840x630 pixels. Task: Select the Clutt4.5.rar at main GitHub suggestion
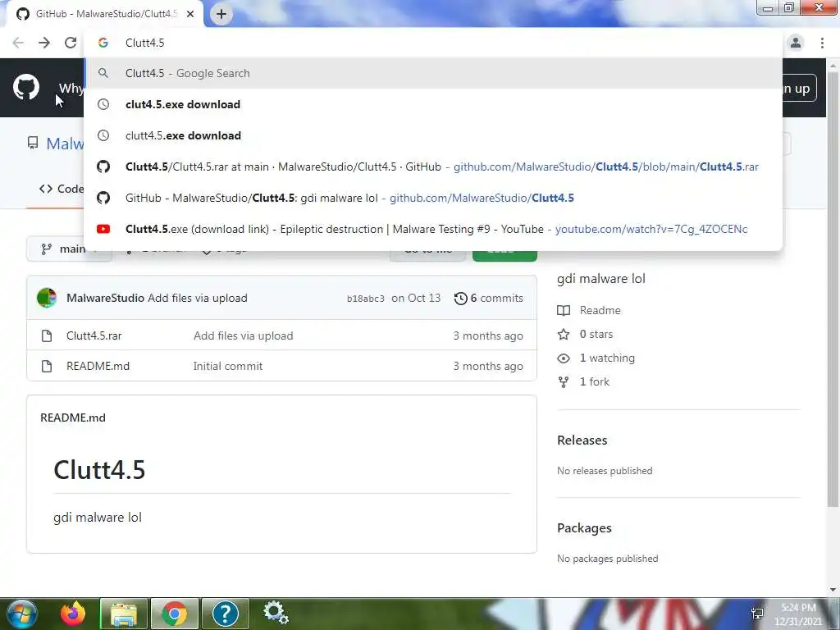click(433, 167)
